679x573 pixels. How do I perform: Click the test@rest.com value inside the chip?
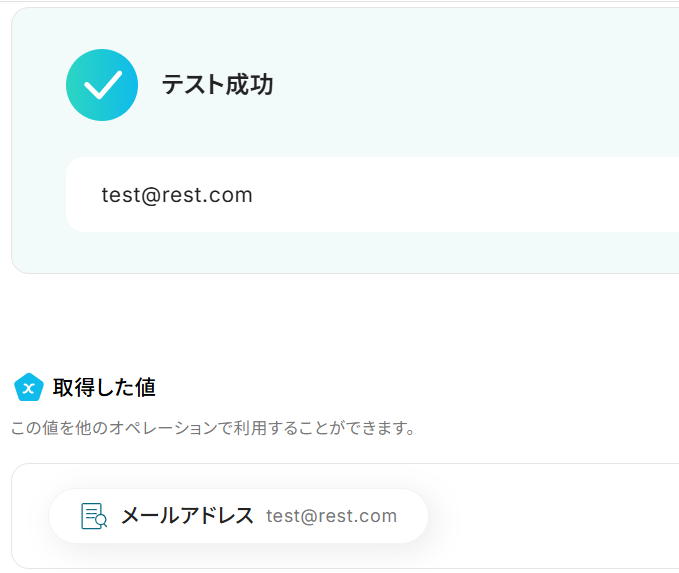(331, 516)
